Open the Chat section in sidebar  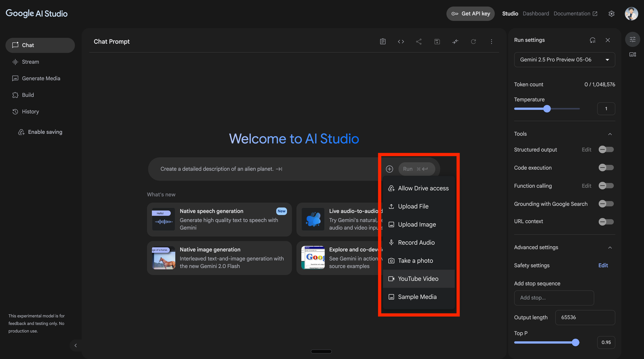[40, 45]
